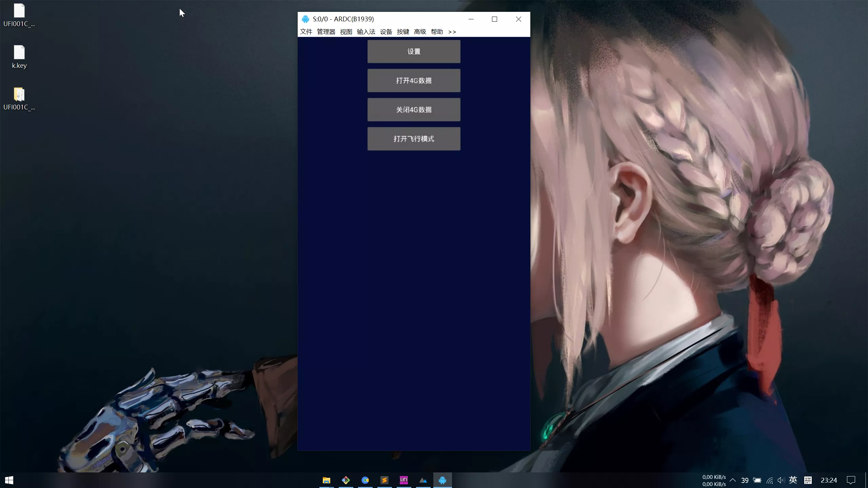Expand the >> overflow menu
This screenshot has height=488, width=868.
click(452, 32)
